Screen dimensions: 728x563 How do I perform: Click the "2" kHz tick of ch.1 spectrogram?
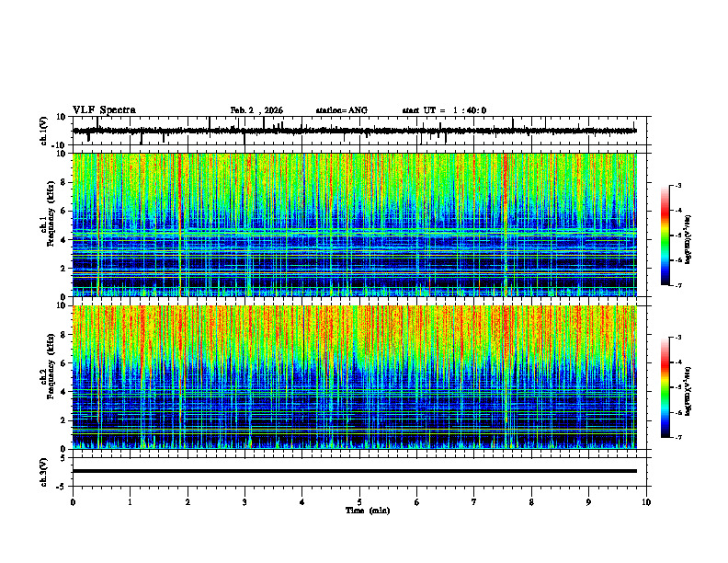click(64, 269)
